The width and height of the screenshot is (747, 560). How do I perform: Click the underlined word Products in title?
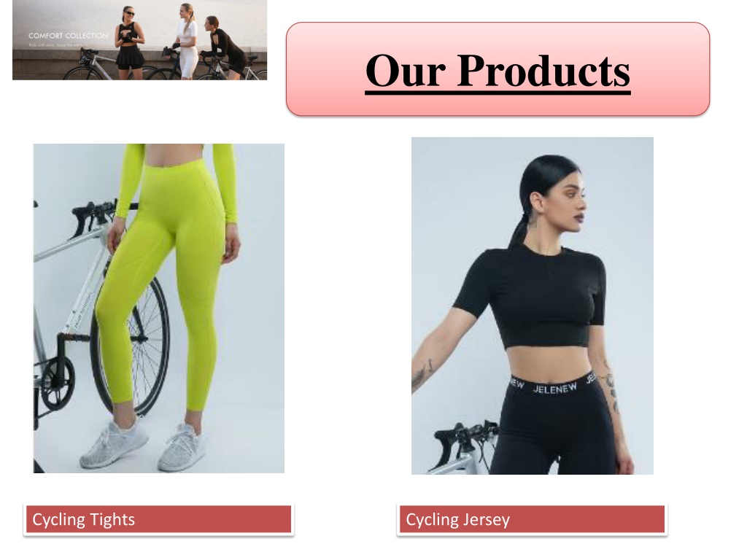pyautogui.click(x=543, y=71)
